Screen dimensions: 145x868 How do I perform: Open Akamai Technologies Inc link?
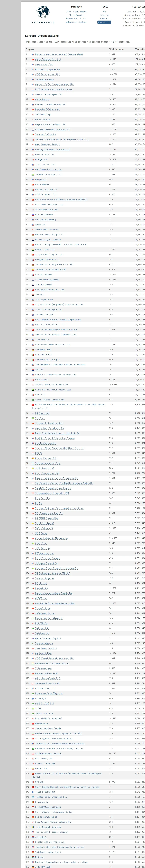49,310
